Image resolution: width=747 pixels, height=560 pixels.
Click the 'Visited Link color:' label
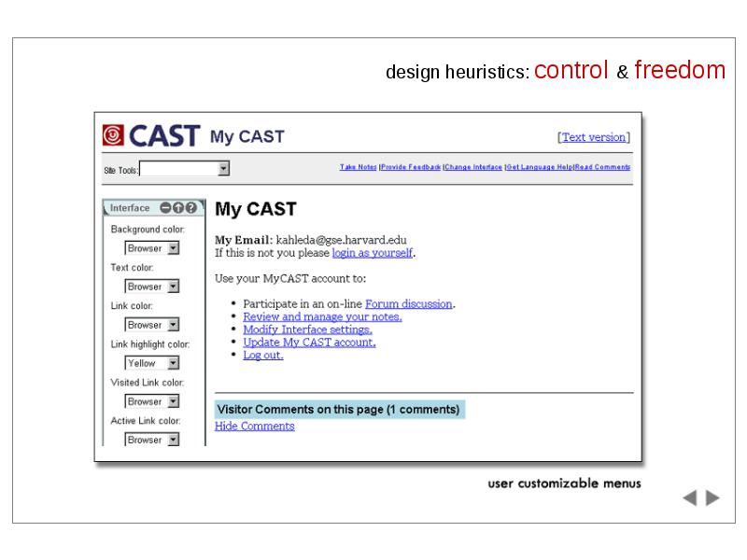[x=148, y=383]
